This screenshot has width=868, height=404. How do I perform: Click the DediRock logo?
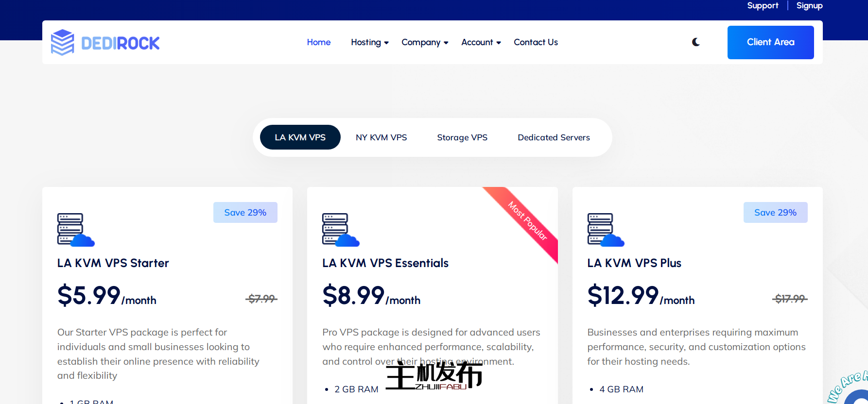105,43
